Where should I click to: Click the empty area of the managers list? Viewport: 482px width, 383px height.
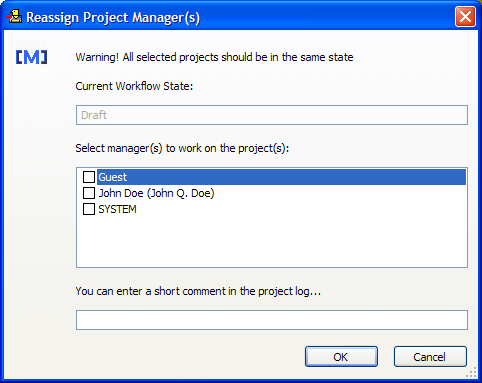point(272,242)
